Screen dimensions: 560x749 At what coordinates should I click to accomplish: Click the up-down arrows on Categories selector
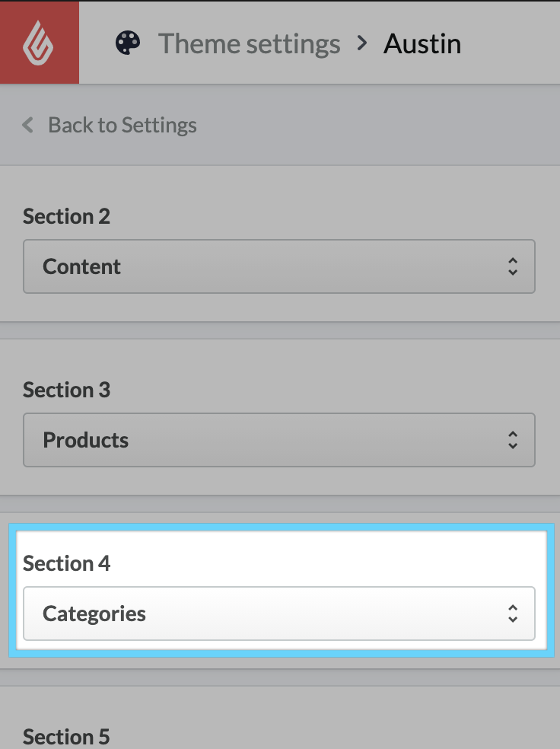pos(512,614)
